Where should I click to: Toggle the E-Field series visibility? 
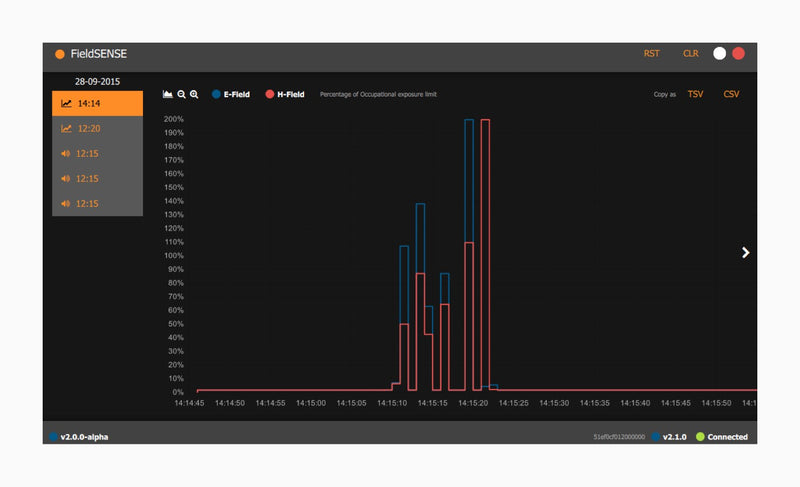pos(230,94)
